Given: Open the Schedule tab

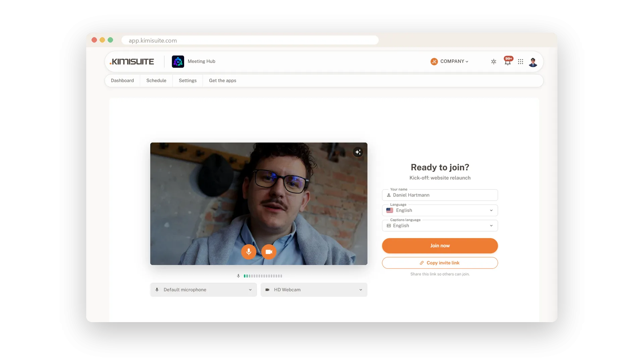Looking at the screenshot, I should (x=156, y=80).
